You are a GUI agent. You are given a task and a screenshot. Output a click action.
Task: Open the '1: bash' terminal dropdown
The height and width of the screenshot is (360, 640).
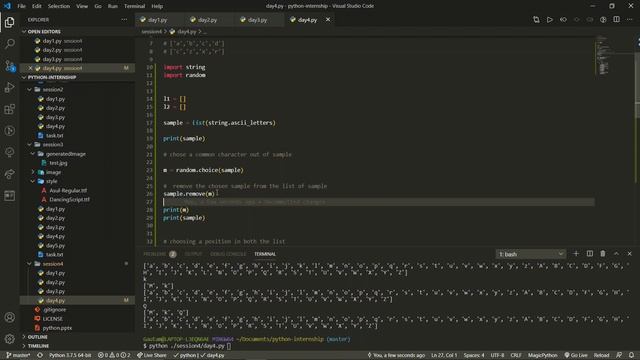click(x=531, y=254)
